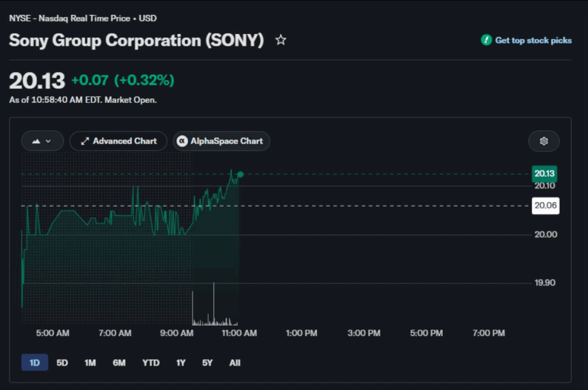Add SONY to watchlist via star icon
Screen dimensions: 588x390
point(280,40)
